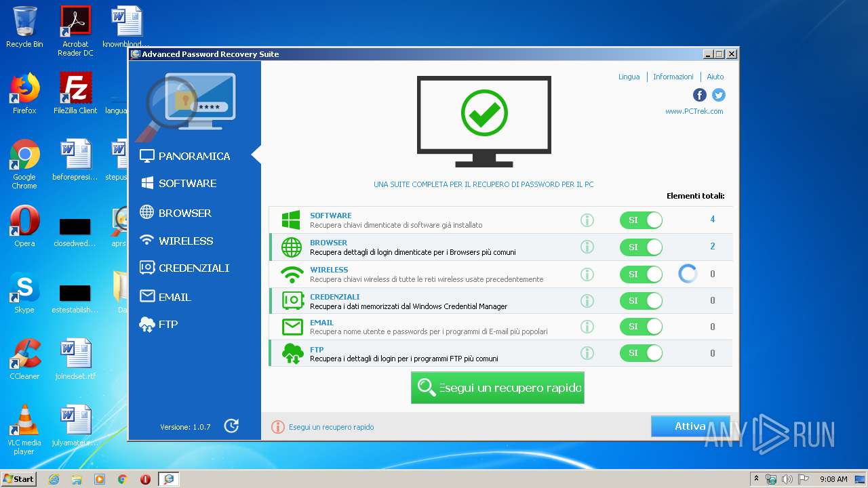This screenshot has height=488, width=868.
Task: Open Windows Explorer folder in taskbar
Action: pos(77,479)
